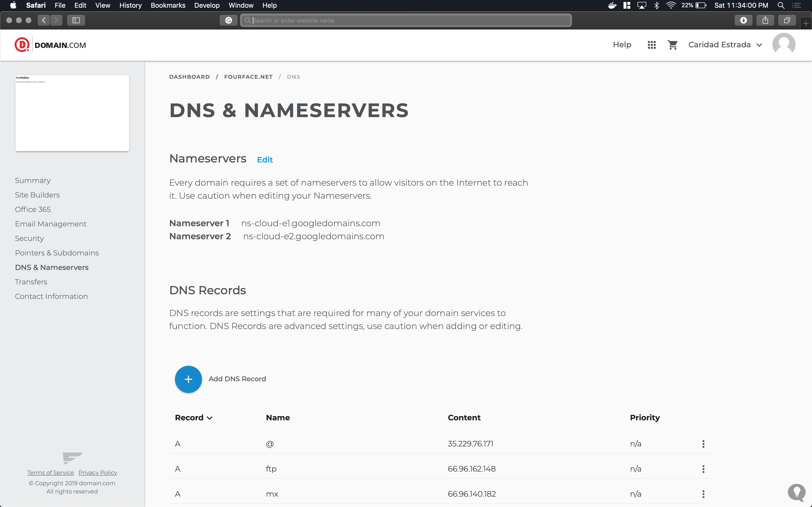812x507 pixels.
Task: Toggle the Safari sidebar button
Action: click(76, 21)
